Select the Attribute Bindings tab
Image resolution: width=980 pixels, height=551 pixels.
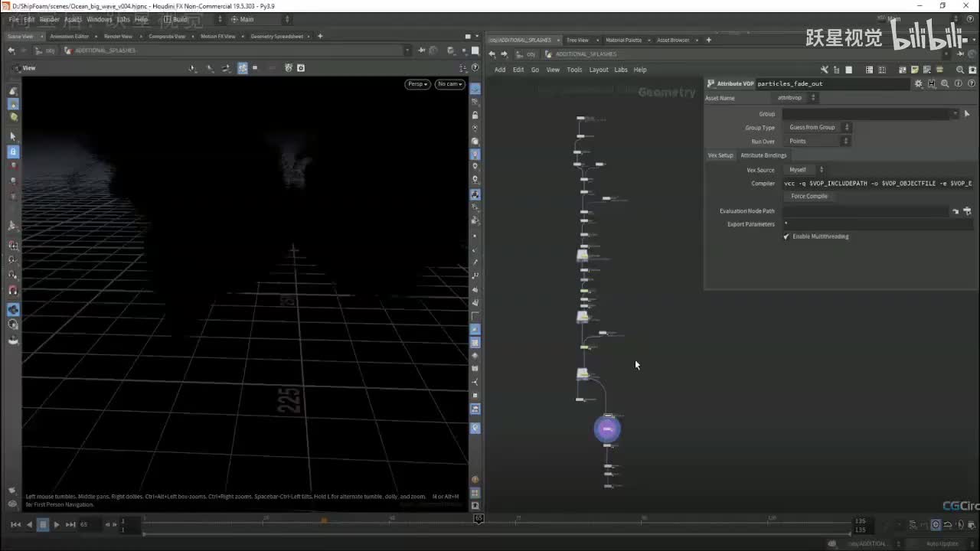click(763, 155)
